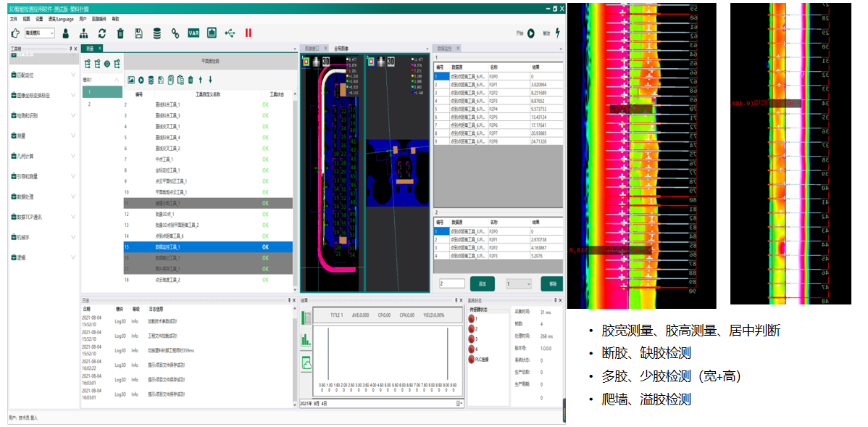868x427 pixels.
Task: Select module 2 in the module list
Action: (102, 104)
